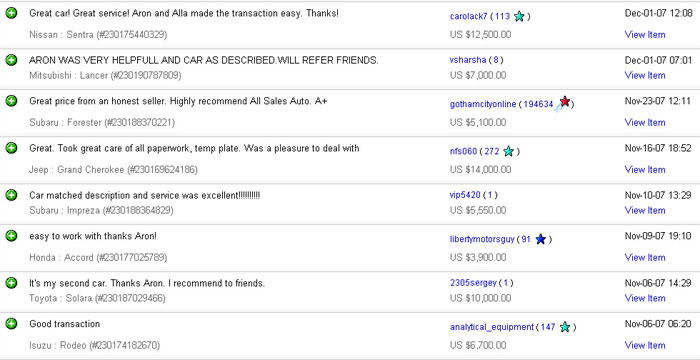Click the turquoise star next to analytical_equipment's rating
The height and width of the screenshot is (360, 700).
point(565,327)
